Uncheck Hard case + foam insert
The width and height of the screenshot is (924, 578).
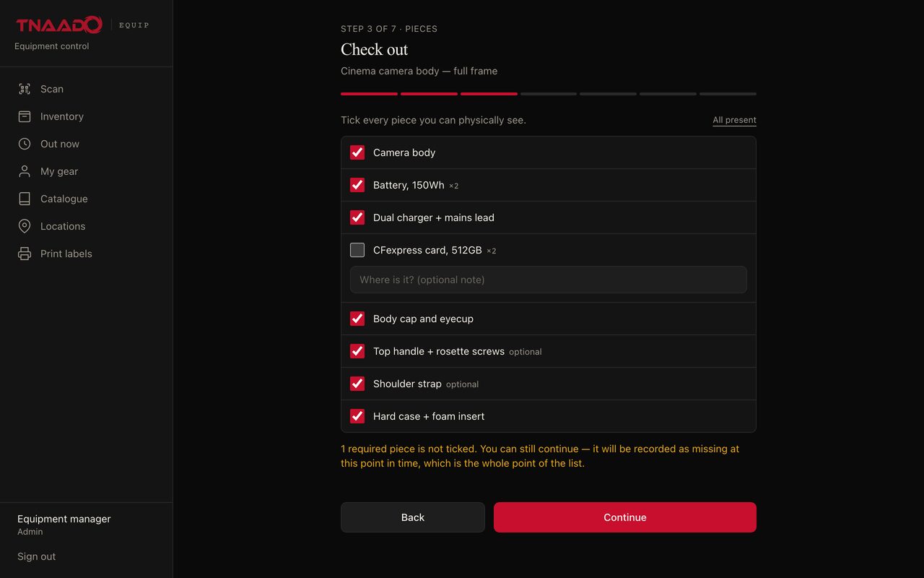click(x=357, y=416)
